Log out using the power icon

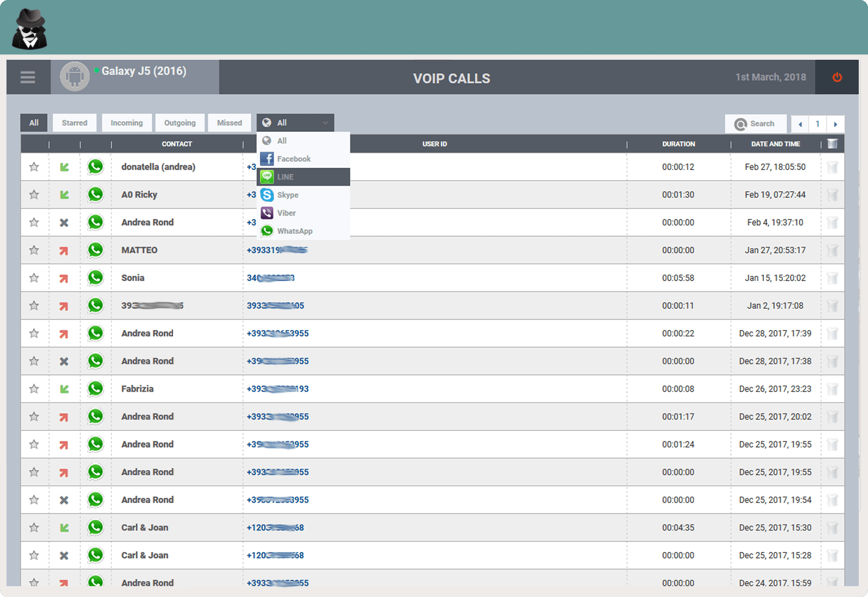836,77
